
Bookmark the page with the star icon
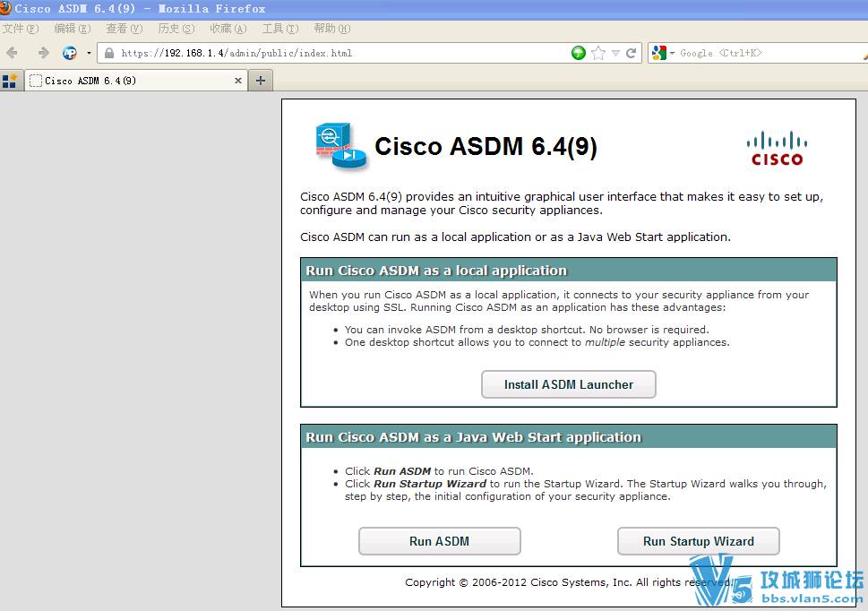(x=598, y=53)
